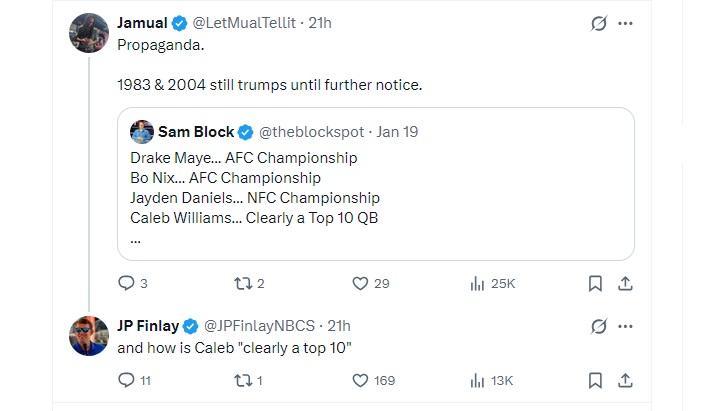
Task: Open more options menu on Jamual's post
Action: pos(626,23)
